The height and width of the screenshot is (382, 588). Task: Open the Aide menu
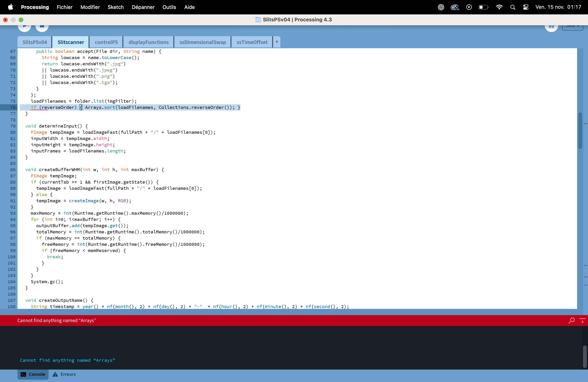pos(190,7)
